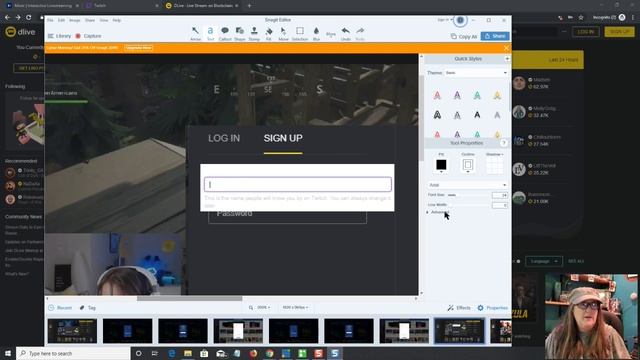Switch to the Twitch browser tab
The image size is (640, 360).
pos(121,6)
